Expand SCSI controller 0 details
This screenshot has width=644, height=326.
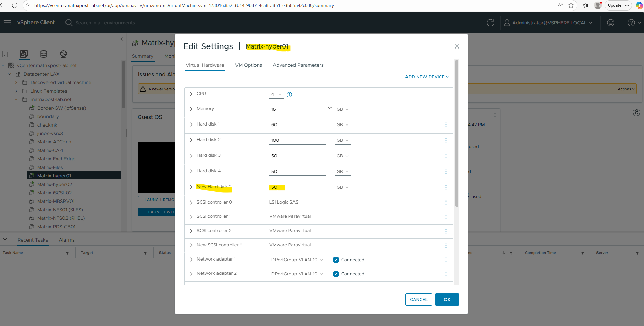[191, 203]
